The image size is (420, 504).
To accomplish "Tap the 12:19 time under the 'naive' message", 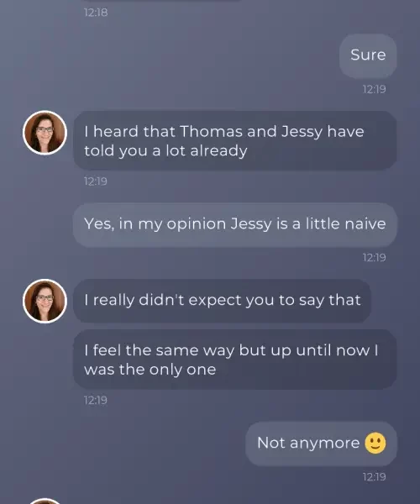I will (x=375, y=258).
